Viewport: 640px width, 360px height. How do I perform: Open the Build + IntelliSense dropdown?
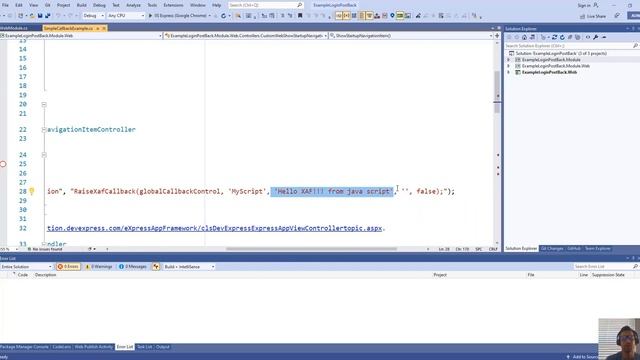(189, 267)
